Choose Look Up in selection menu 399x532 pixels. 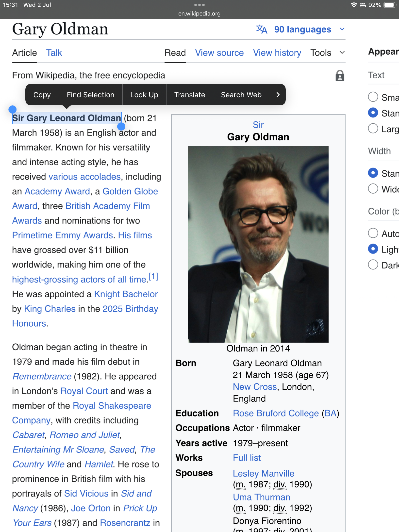(144, 95)
